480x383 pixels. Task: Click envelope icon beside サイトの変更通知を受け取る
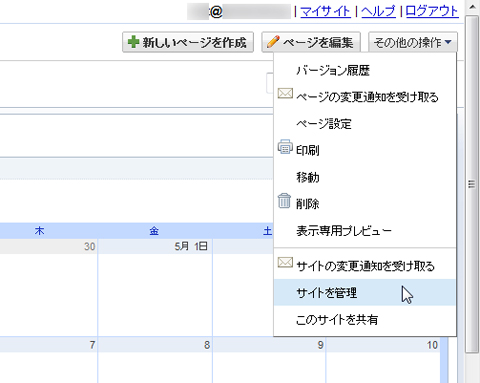285,263
